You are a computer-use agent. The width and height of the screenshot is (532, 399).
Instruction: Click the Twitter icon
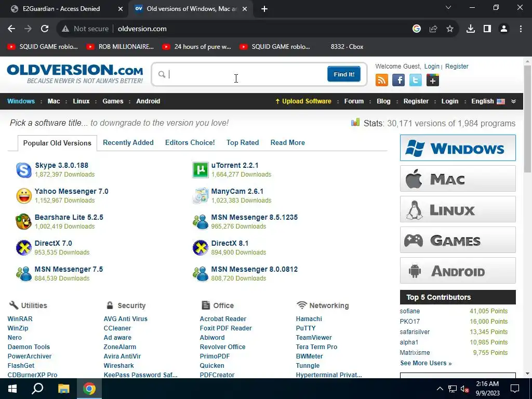click(x=415, y=81)
